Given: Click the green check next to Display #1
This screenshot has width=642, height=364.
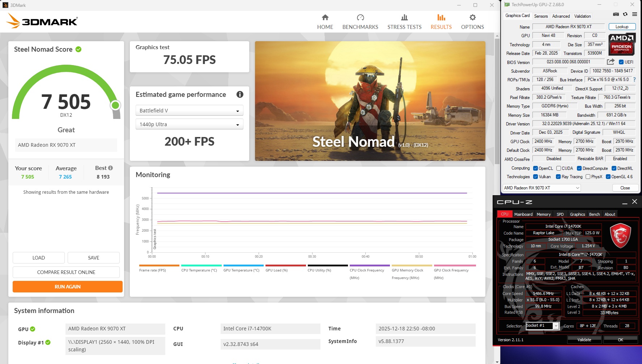Looking at the screenshot, I should point(48,342).
